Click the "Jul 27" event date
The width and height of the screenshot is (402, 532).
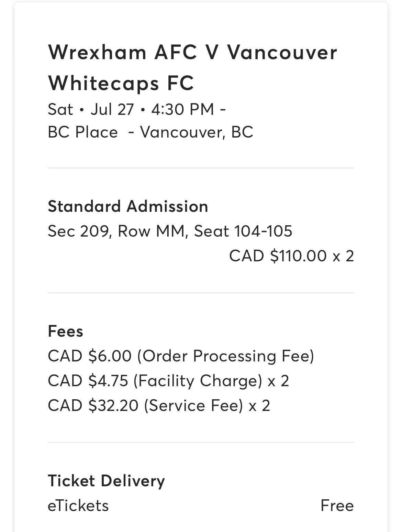point(112,109)
